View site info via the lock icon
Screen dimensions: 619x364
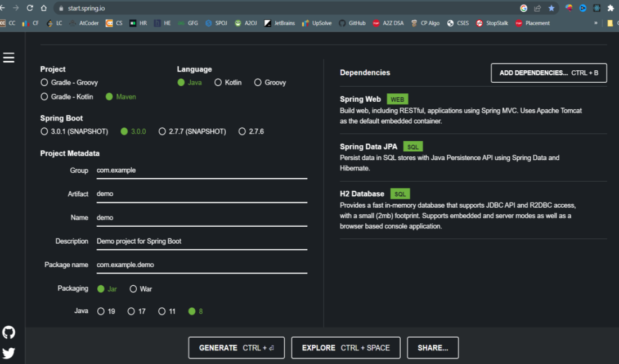click(x=61, y=8)
